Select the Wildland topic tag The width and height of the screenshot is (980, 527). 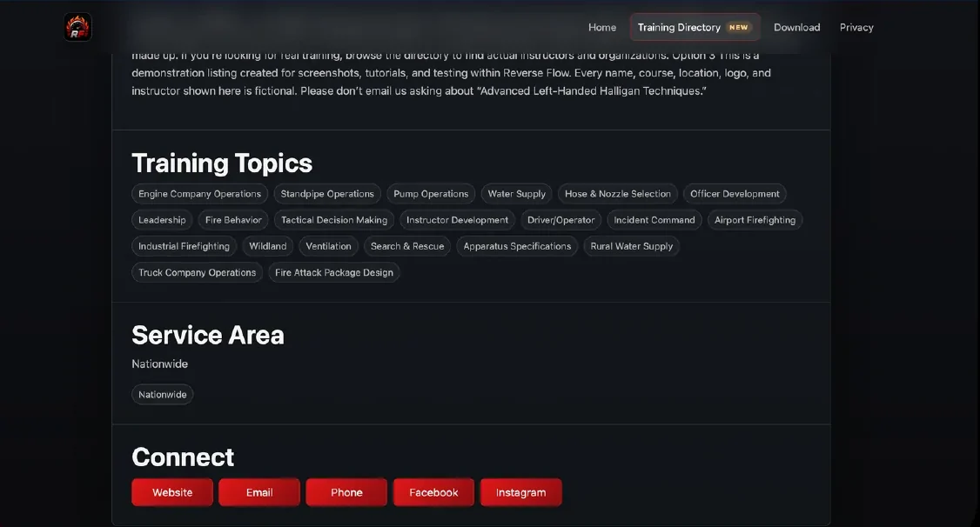(267, 247)
